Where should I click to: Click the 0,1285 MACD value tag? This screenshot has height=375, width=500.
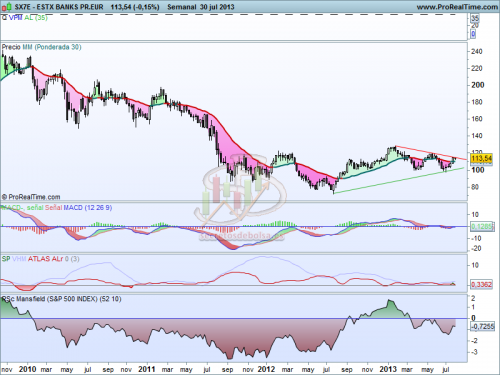tap(482, 227)
